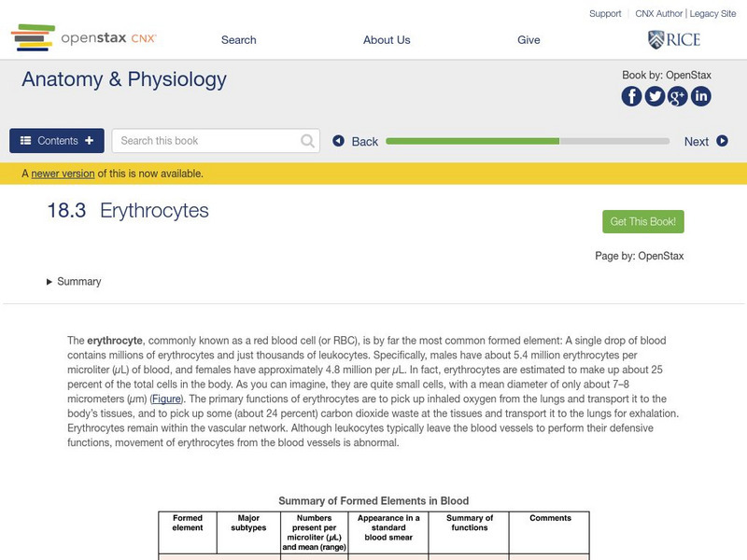747x560 pixels.
Task: Click the OpenStax CNX logo
Action: coord(84,38)
